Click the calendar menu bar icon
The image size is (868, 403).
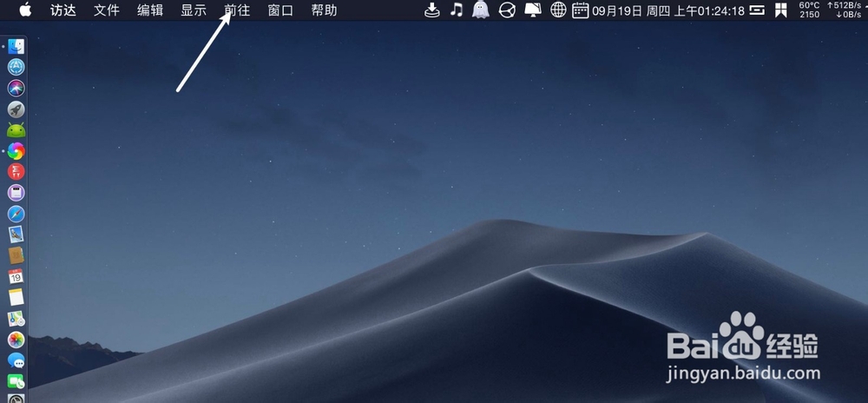[x=580, y=10]
